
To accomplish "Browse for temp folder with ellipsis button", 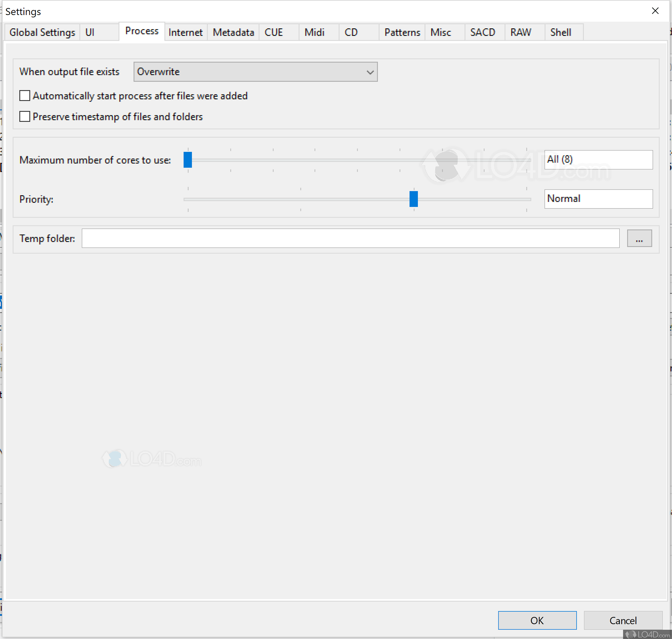I will (x=639, y=238).
